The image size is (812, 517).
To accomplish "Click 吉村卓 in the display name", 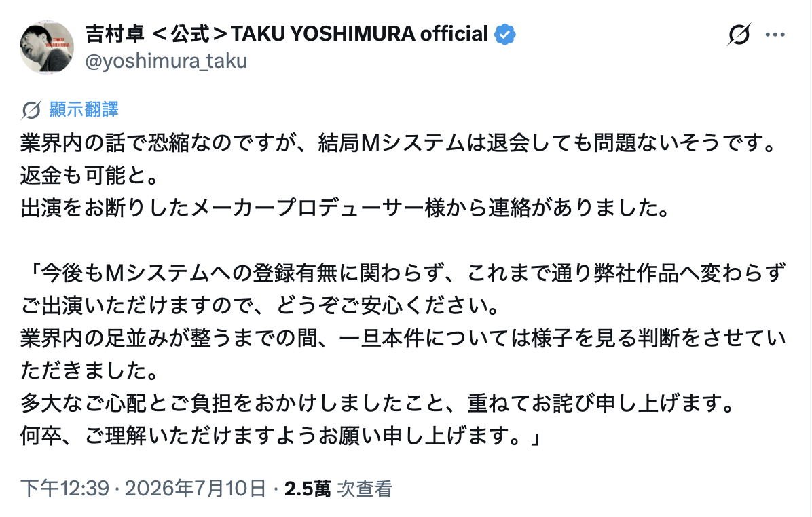I will click(x=115, y=34).
